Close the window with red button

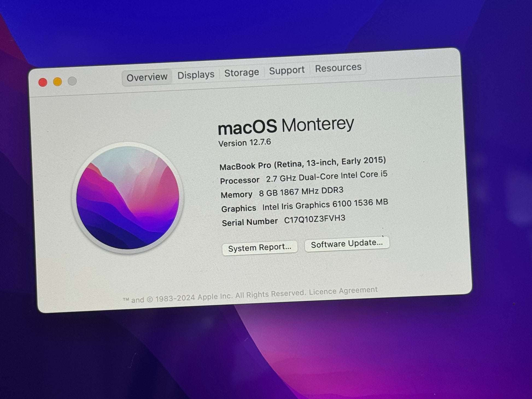pyautogui.click(x=43, y=82)
